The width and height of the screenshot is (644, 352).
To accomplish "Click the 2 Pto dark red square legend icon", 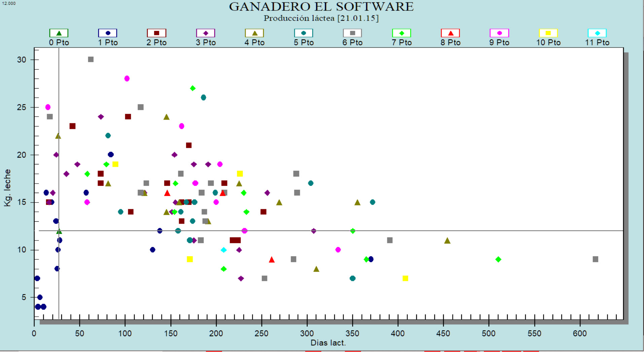I will [x=156, y=33].
